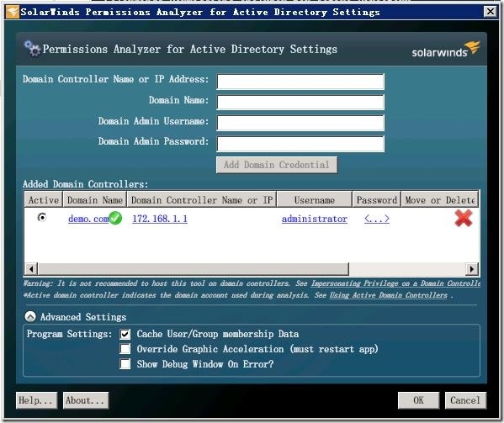
Task: Enable Show Debug Window On Error
Action: [125, 364]
